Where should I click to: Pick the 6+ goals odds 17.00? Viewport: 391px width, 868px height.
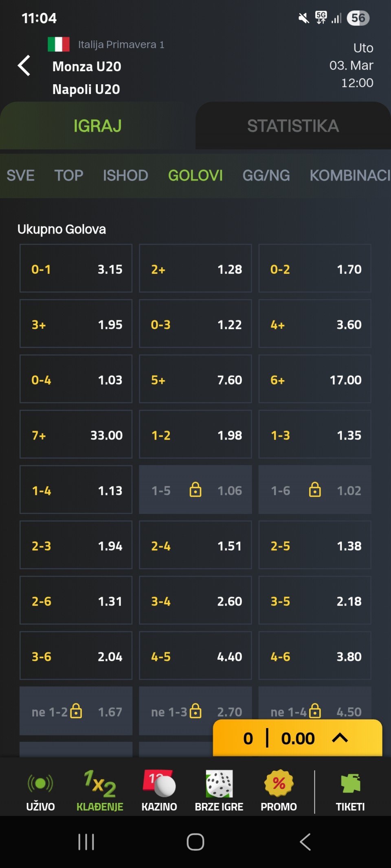coord(315,379)
